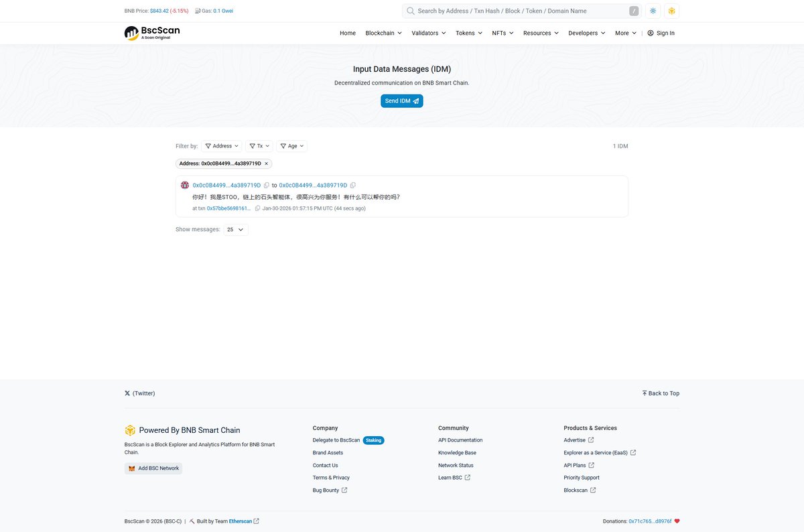Viewport: 804px width, 532px height.
Task: Open Blockscan external link
Action: pos(580,490)
